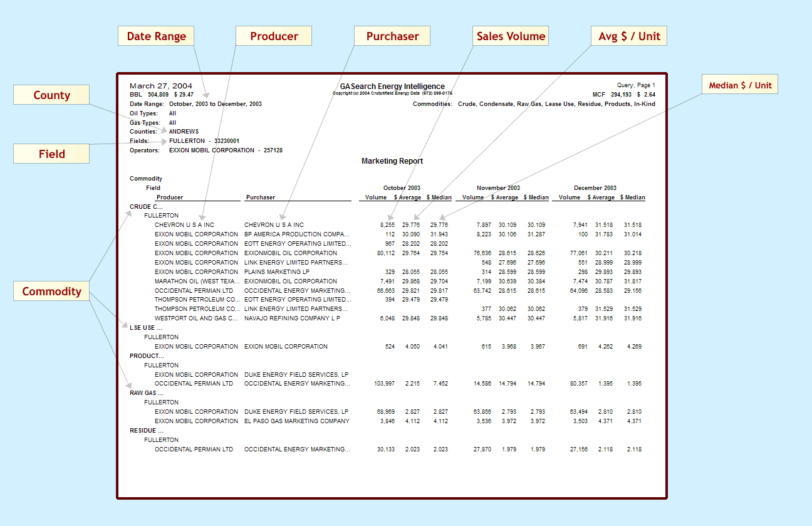Click the Date Range callout label

tap(155, 36)
